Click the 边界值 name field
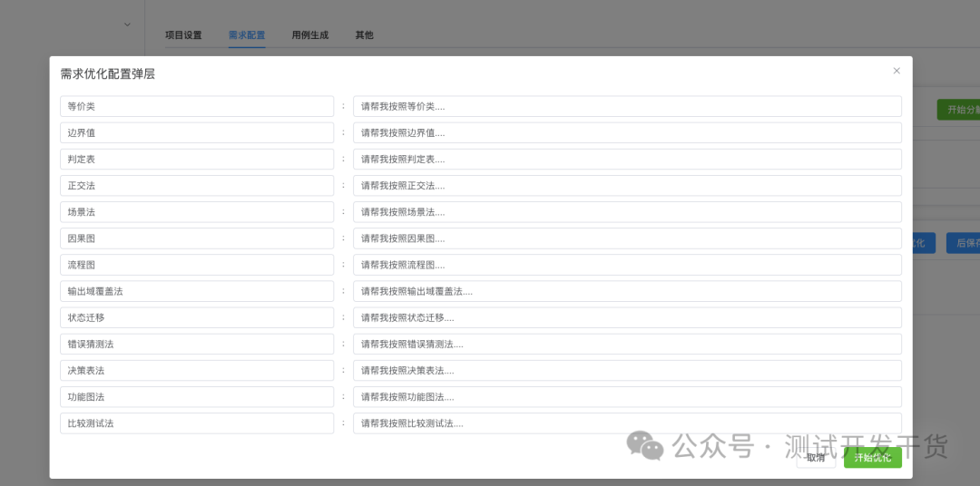 click(x=197, y=132)
